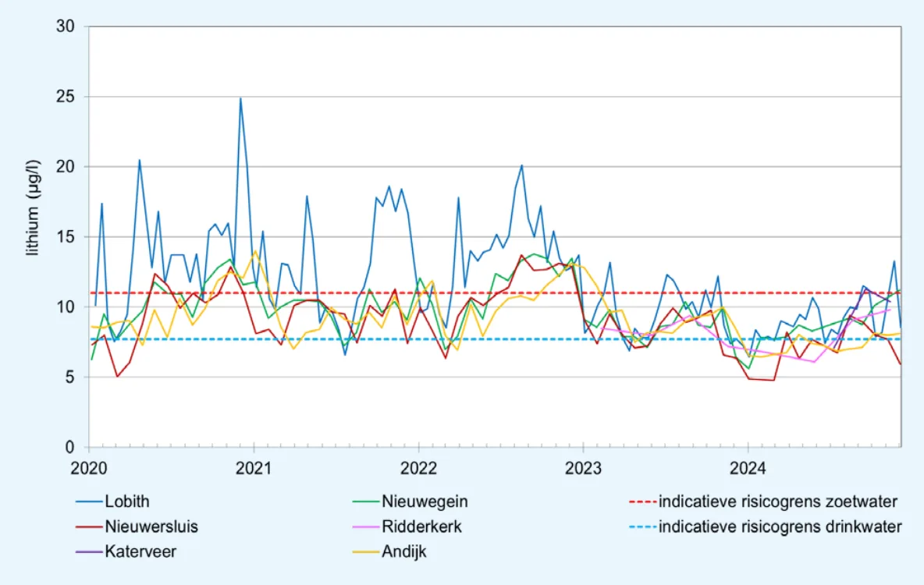Click the yellow Andijk line swatch
924x585 pixels.
click(x=366, y=552)
